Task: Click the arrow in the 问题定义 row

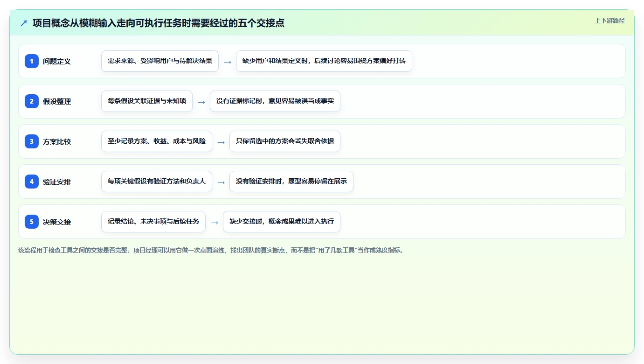Action: 228,62
